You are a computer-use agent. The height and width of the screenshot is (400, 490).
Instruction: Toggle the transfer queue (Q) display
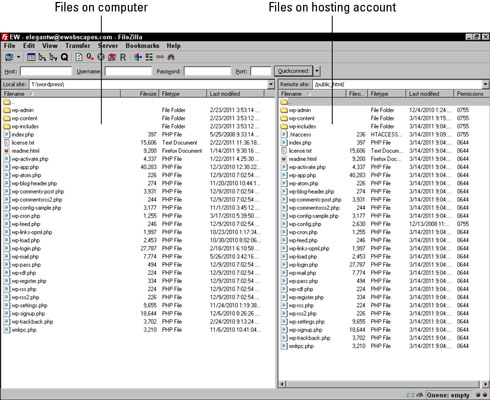(x=64, y=57)
